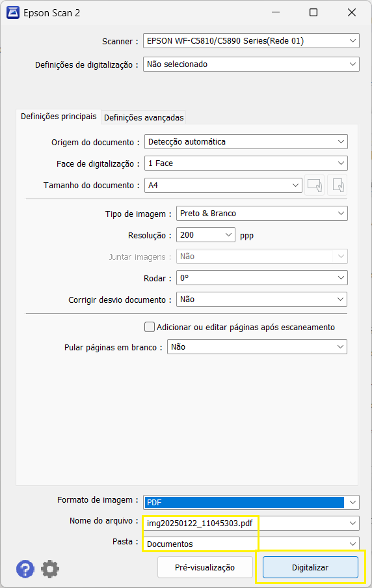Click the Digitalizar button
Viewport: 372px width, 588px height.
310,567
